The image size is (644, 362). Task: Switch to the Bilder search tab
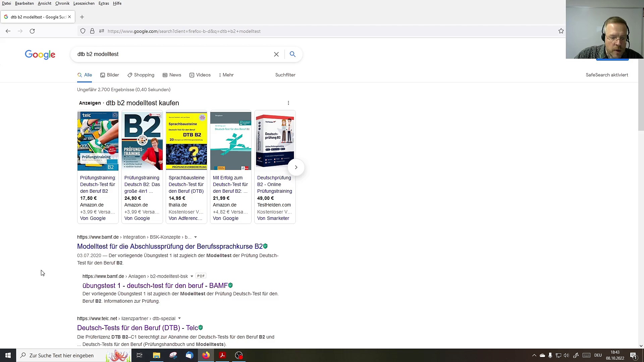click(x=110, y=75)
